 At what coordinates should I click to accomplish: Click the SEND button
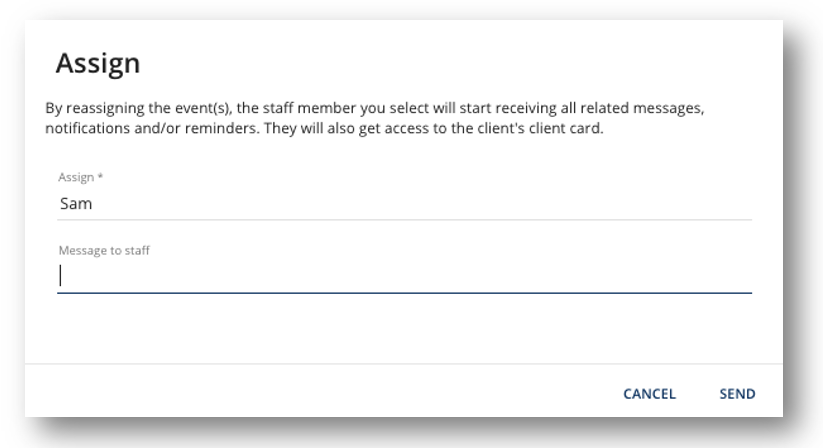point(737,394)
